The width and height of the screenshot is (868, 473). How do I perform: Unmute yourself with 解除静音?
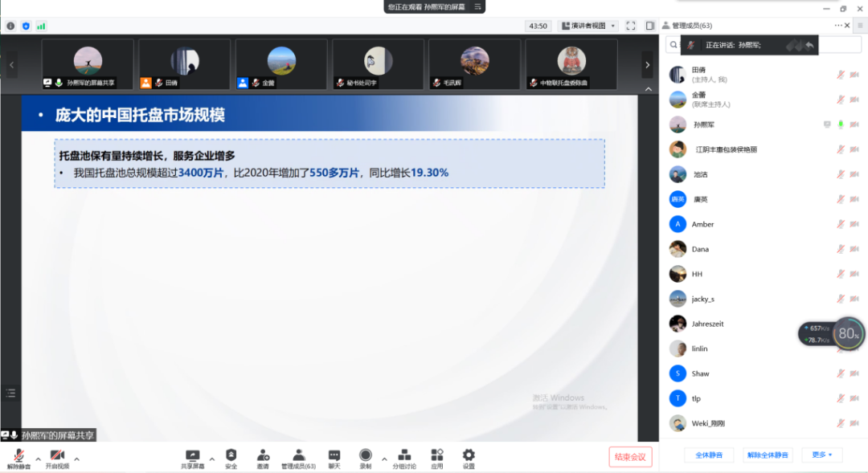click(18, 457)
